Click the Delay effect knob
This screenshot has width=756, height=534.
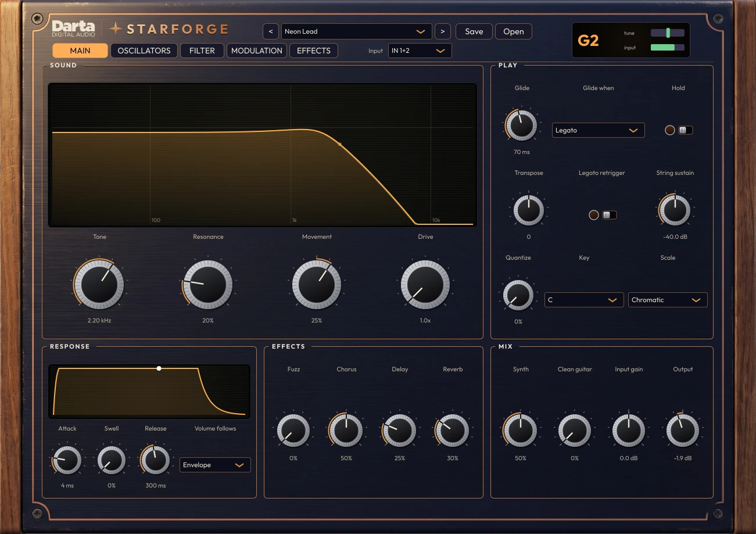[x=400, y=431]
